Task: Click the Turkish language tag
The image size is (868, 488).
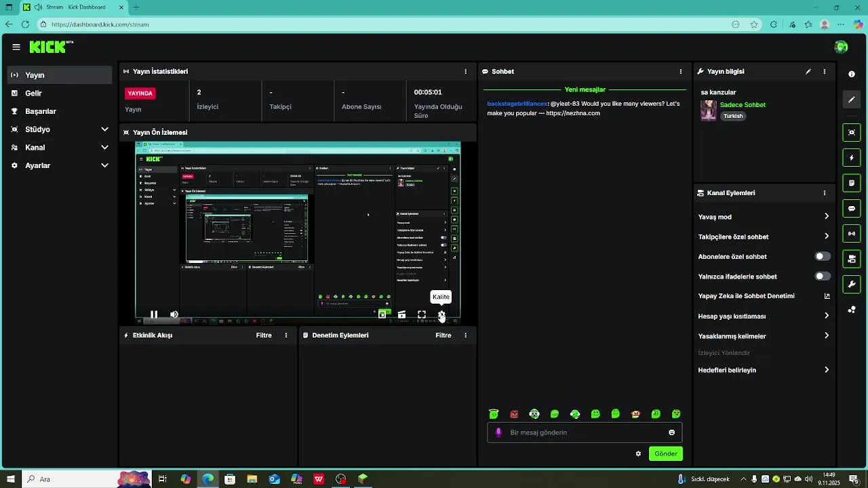Action: (x=733, y=116)
